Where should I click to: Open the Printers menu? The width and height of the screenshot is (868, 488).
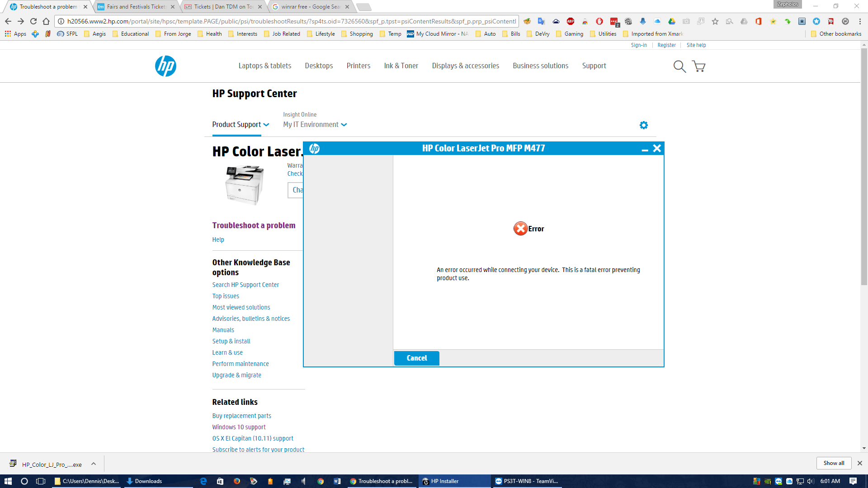click(x=359, y=66)
